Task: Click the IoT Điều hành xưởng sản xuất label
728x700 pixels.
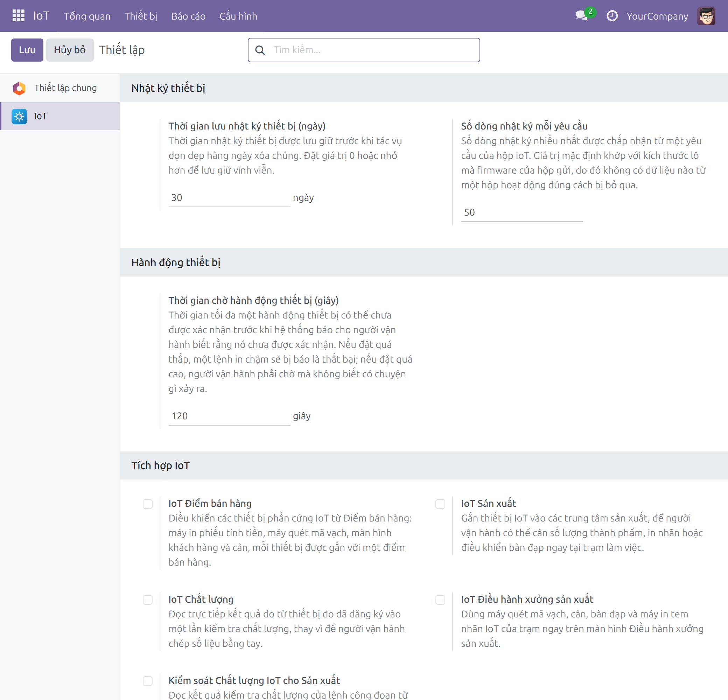Action: tap(527, 599)
